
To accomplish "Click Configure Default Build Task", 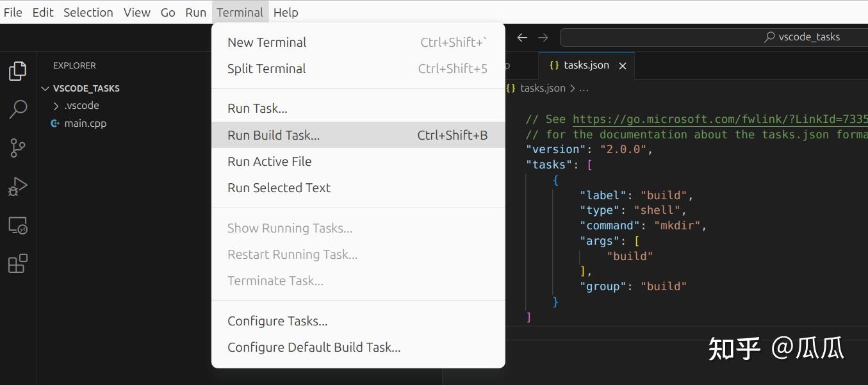I will [x=314, y=347].
